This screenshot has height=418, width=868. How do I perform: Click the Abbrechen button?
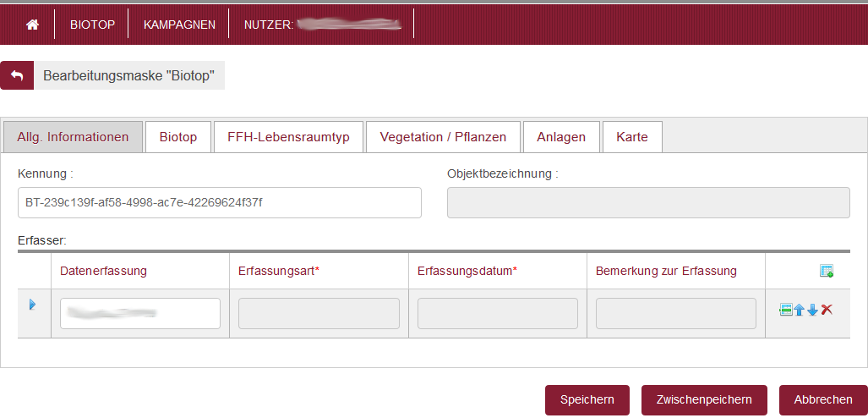[823, 399]
